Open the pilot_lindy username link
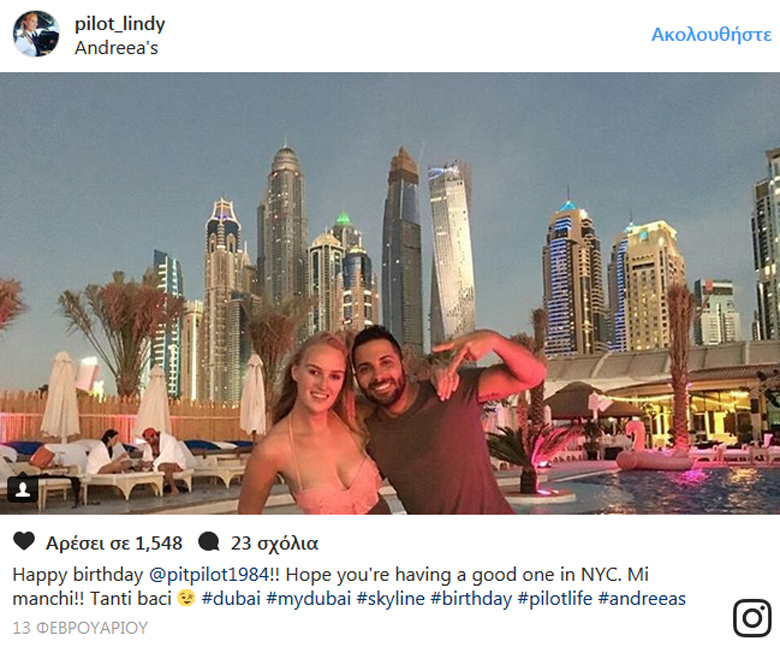 click(x=119, y=23)
